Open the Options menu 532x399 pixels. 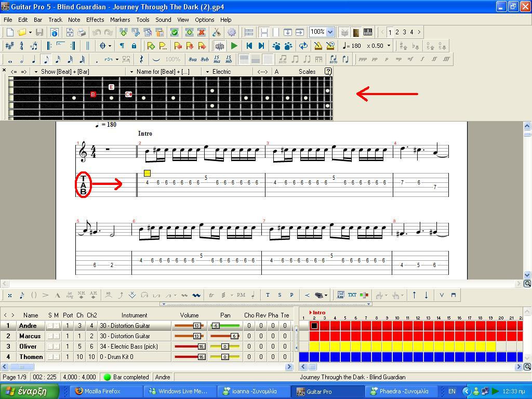click(204, 20)
